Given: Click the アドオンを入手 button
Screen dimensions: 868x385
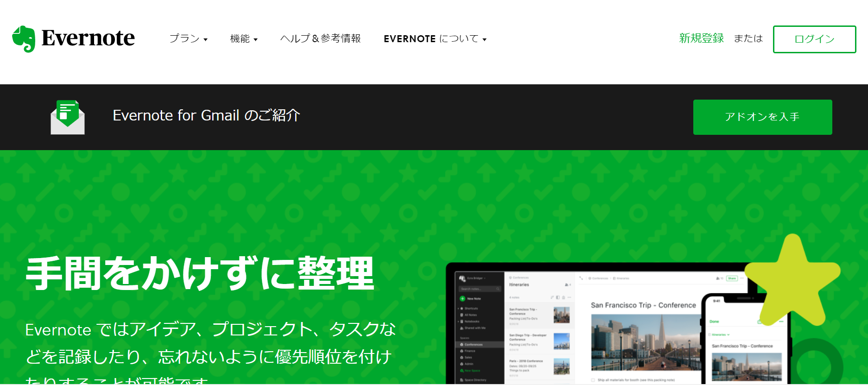Looking at the screenshot, I should point(762,117).
